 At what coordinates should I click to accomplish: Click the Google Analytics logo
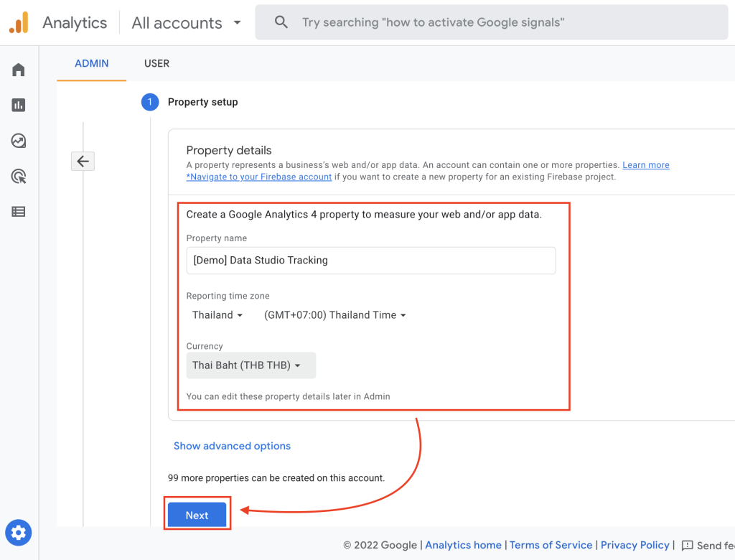[19, 22]
